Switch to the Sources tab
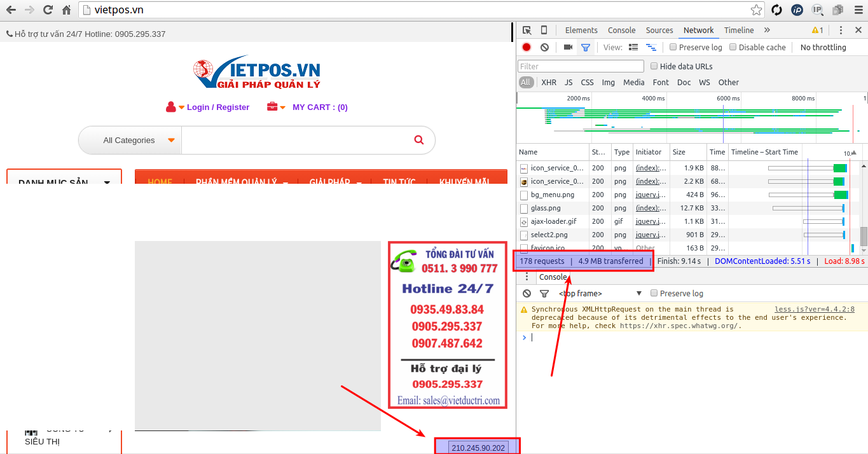The image size is (868, 454). pyautogui.click(x=659, y=31)
